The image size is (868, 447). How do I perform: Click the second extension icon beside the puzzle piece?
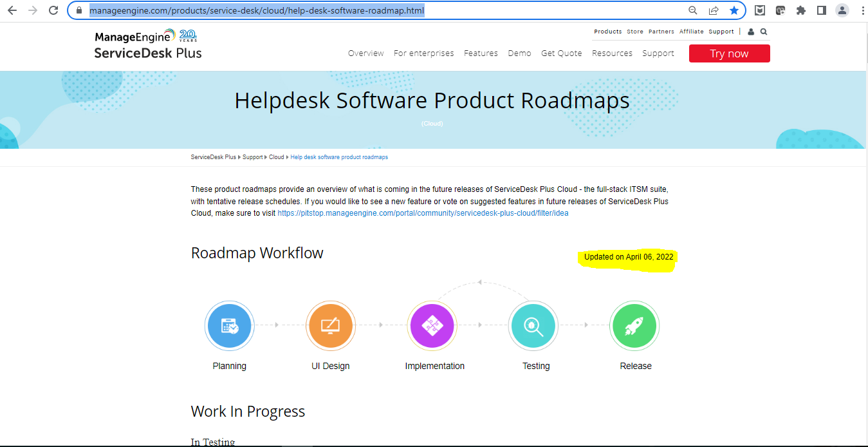pos(780,10)
